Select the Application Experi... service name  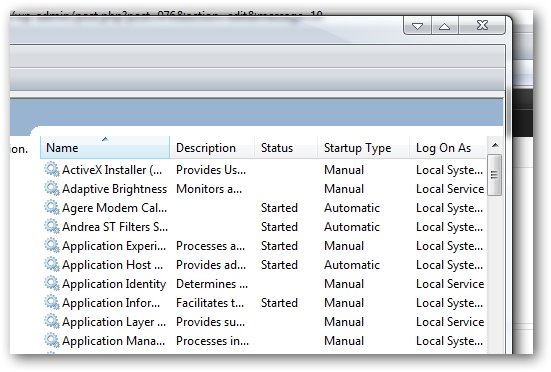pos(114,246)
